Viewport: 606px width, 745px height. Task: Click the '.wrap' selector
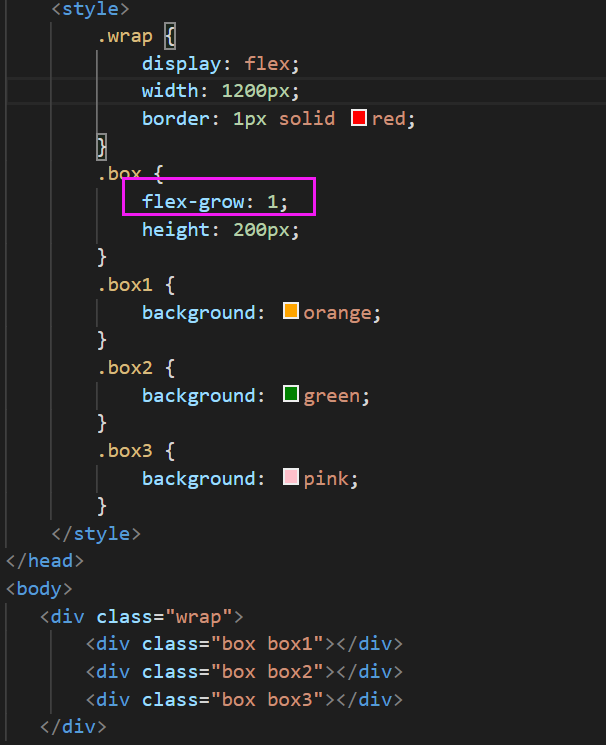[125, 37]
